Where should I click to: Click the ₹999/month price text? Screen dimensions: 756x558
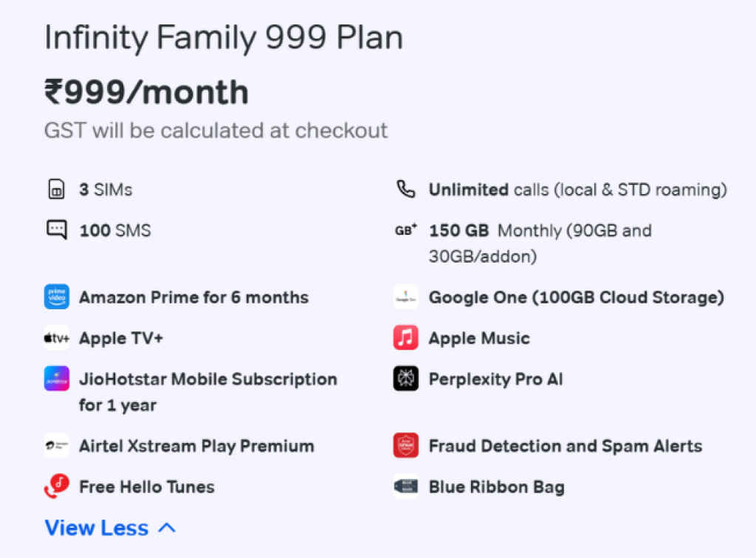coord(145,92)
